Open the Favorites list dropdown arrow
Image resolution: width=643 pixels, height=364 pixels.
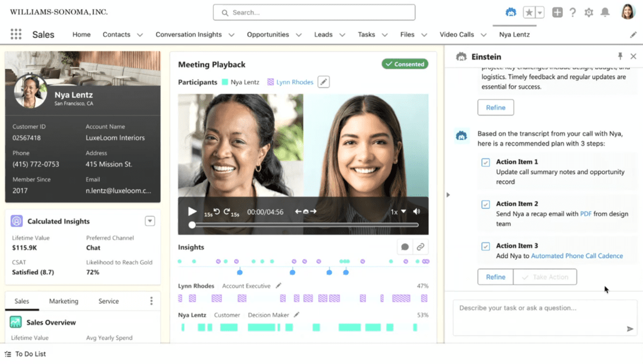click(539, 12)
